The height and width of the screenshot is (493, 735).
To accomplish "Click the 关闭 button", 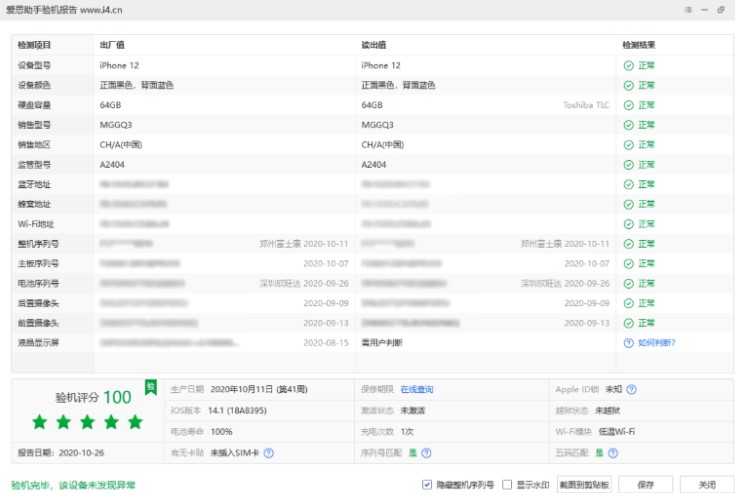I will coord(707,485).
